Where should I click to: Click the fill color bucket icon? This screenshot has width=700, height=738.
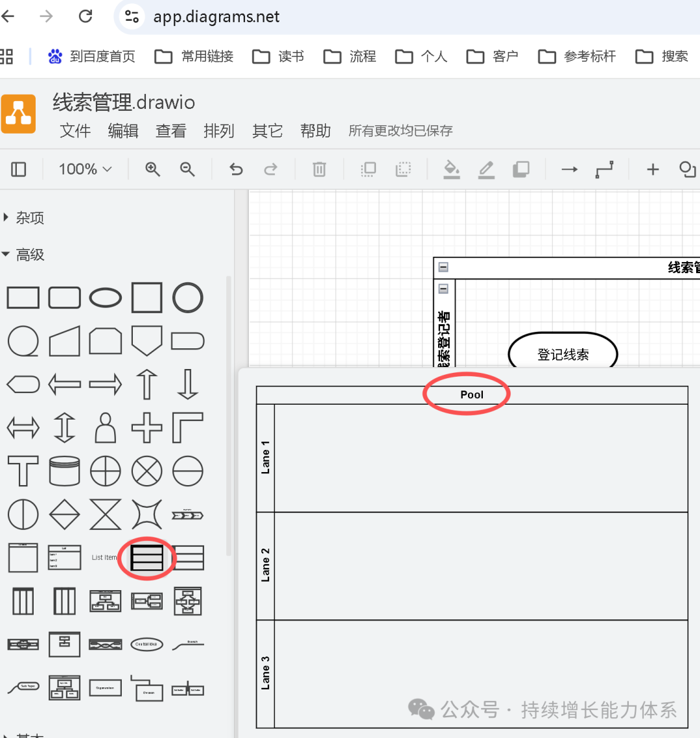pyautogui.click(x=451, y=169)
